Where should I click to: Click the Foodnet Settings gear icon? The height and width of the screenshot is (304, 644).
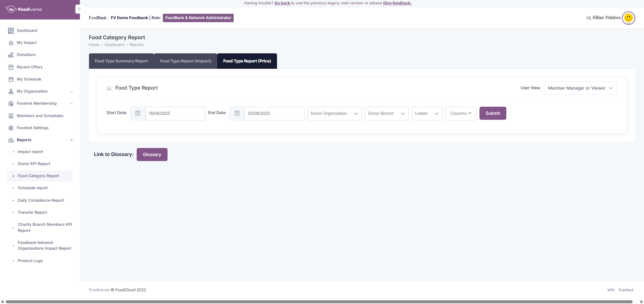click(11, 128)
